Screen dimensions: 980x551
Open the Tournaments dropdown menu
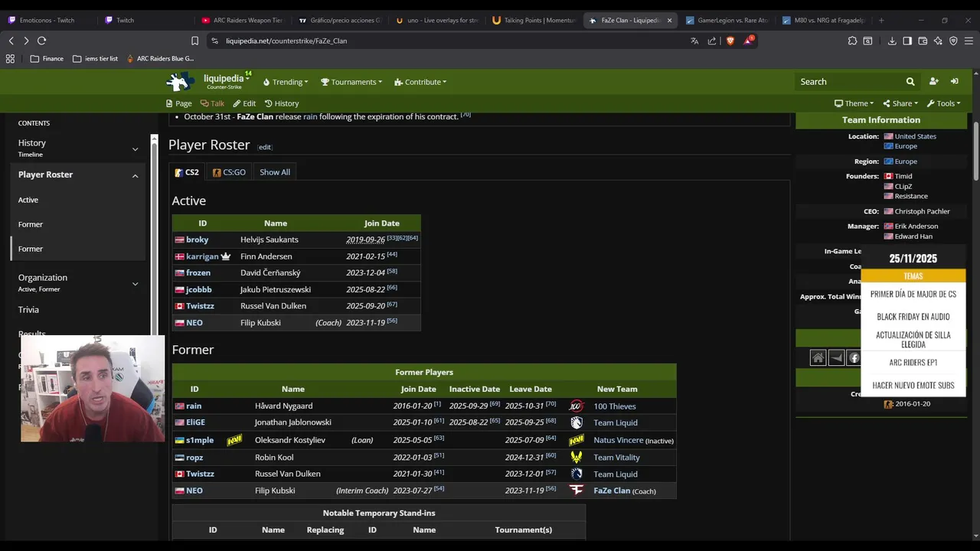[x=351, y=82]
